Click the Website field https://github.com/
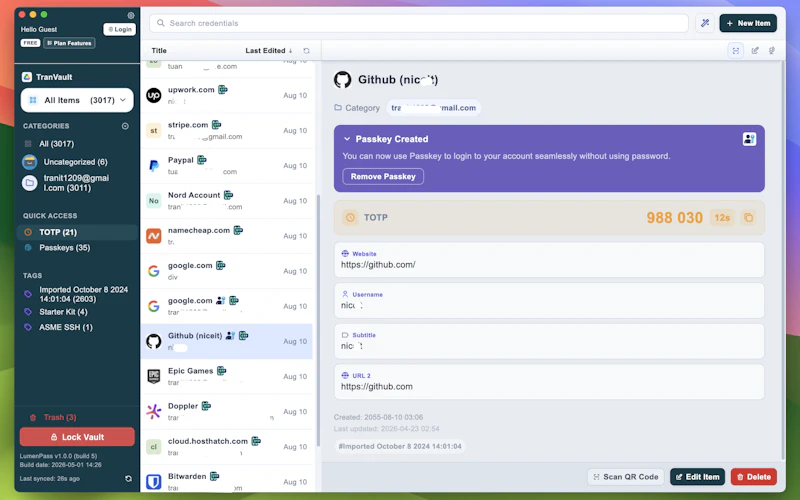Viewport: 800px width, 500px height. [549, 260]
